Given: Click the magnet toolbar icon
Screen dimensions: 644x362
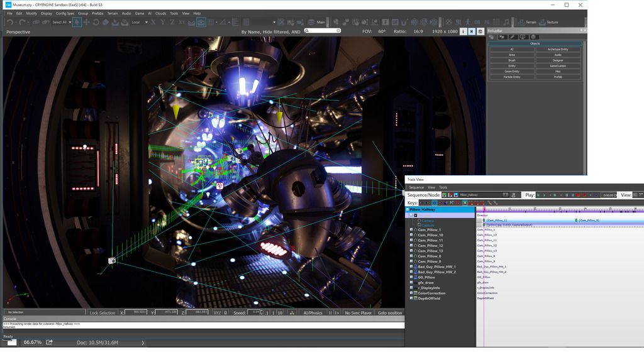Looking at the screenshot, I should click(x=404, y=22).
